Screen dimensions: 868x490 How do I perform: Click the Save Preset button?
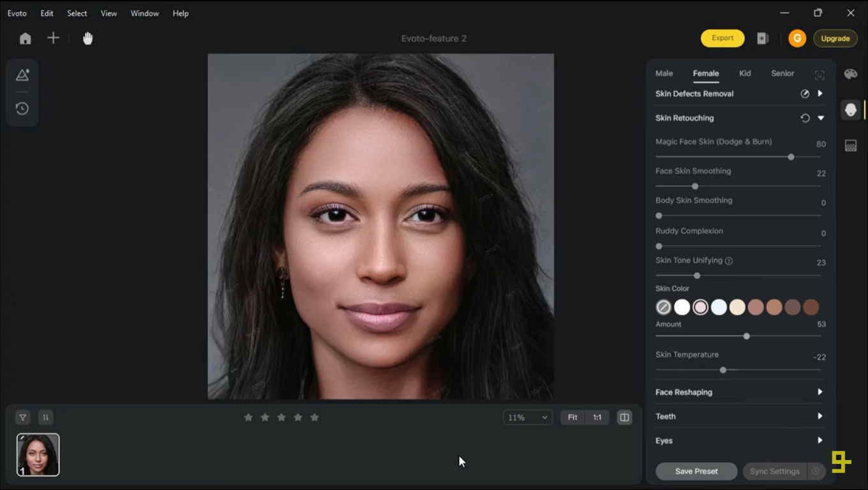(x=696, y=471)
